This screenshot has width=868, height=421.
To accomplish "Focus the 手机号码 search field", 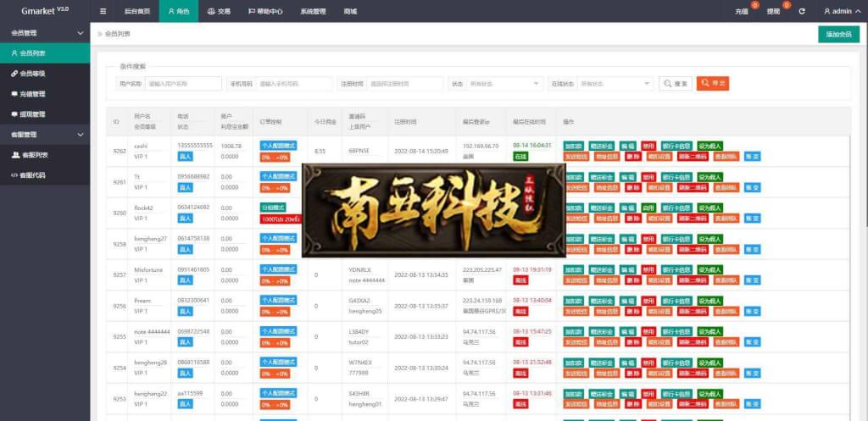I will 293,84.
